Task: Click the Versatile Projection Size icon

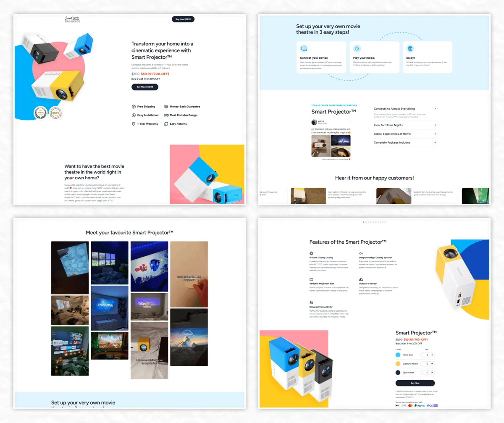Action: tap(311, 279)
